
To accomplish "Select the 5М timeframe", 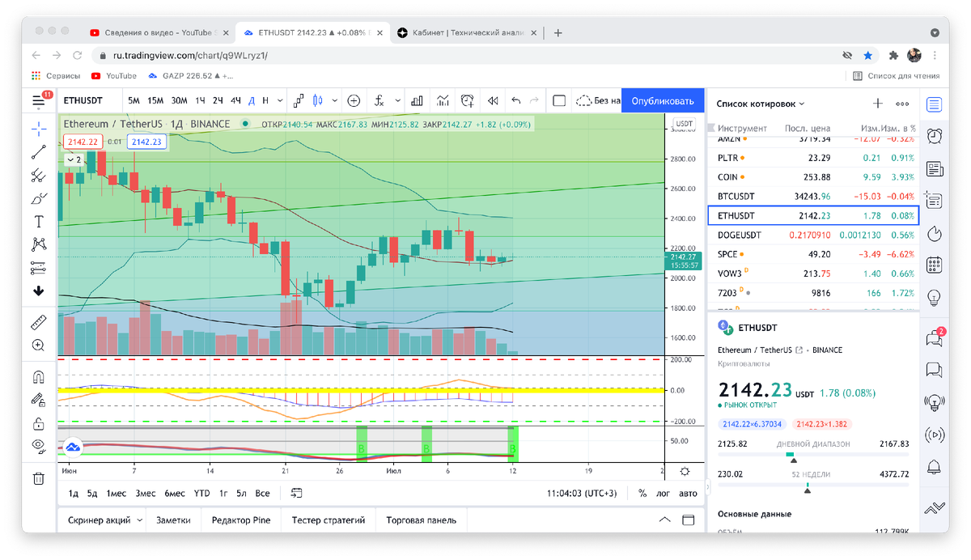I will [134, 101].
